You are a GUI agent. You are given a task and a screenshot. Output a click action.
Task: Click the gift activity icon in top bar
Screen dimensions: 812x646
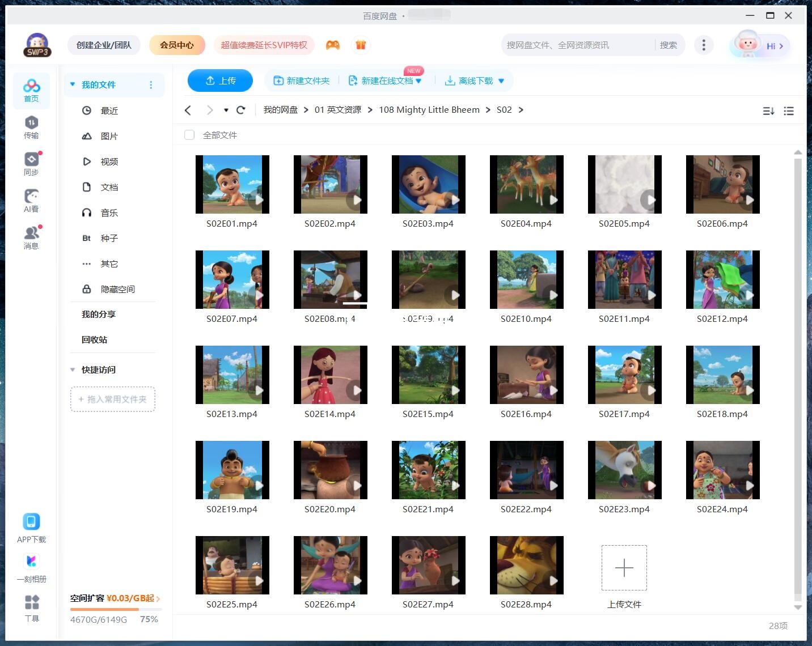361,44
